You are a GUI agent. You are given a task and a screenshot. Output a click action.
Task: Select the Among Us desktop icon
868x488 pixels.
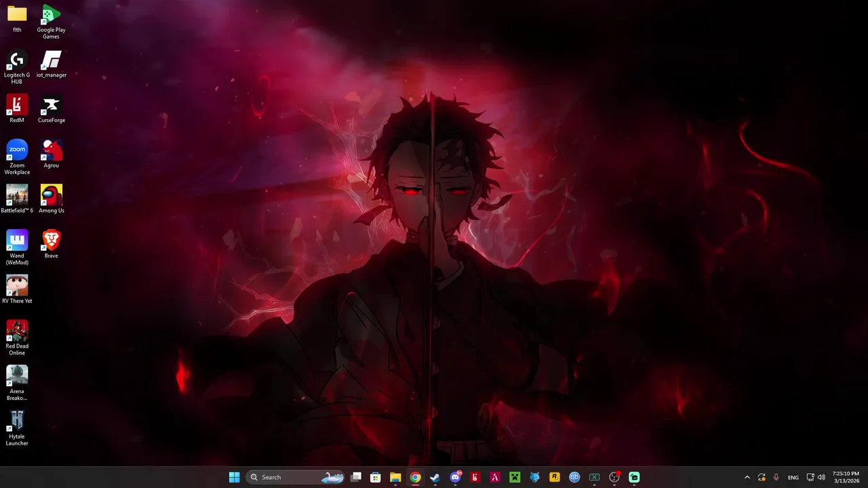(52, 199)
